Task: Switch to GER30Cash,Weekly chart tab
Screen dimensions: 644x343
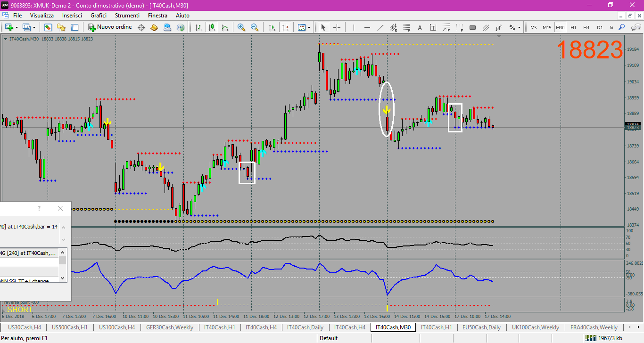Action: point(170,327)
